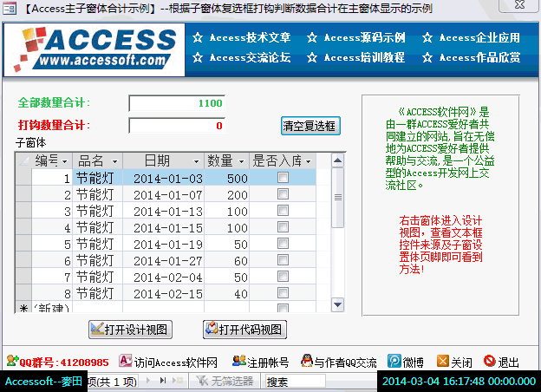Click the 打开设计视图 button
Viewport: 541px width, 392px height.
pos(130,330)
